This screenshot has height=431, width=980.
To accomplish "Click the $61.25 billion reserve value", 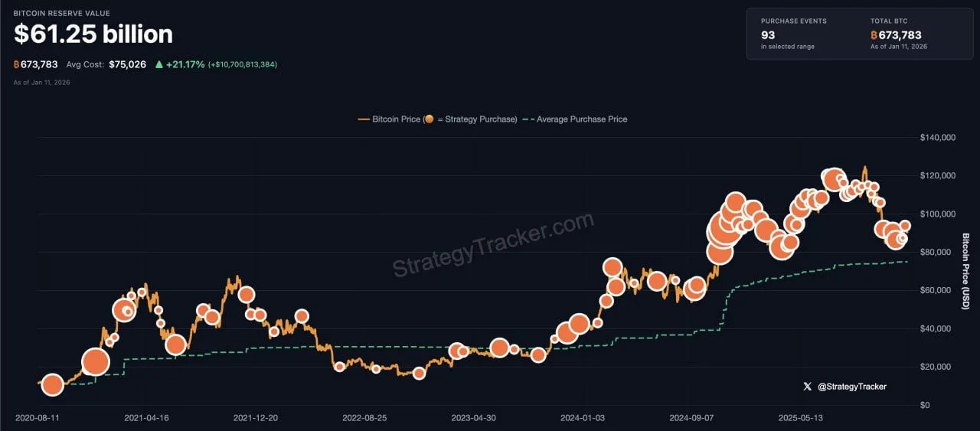I will pyautogui.click(x=93, y=34).
